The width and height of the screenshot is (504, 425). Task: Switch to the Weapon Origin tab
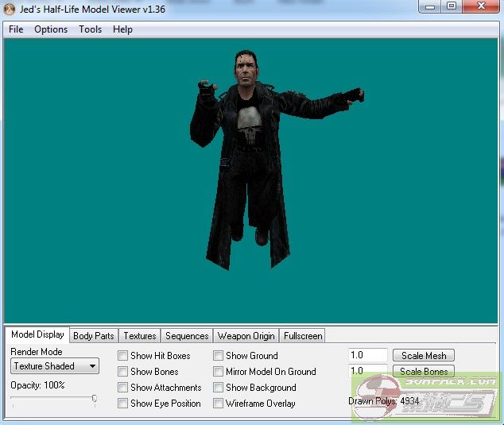tap(246, 336)
